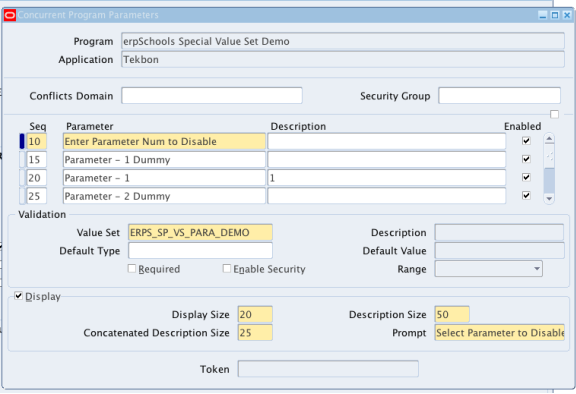This screenshot has height=394, width=576.
Task: Click the Conflicts Domain field
Action: (212, 96)
